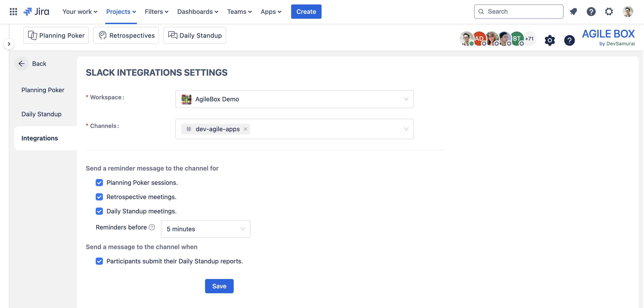The height and width of the screenshot is (308, 644).
Task: Expand the collapsed left sidebar arrow
Action: (x=9, y=44)
